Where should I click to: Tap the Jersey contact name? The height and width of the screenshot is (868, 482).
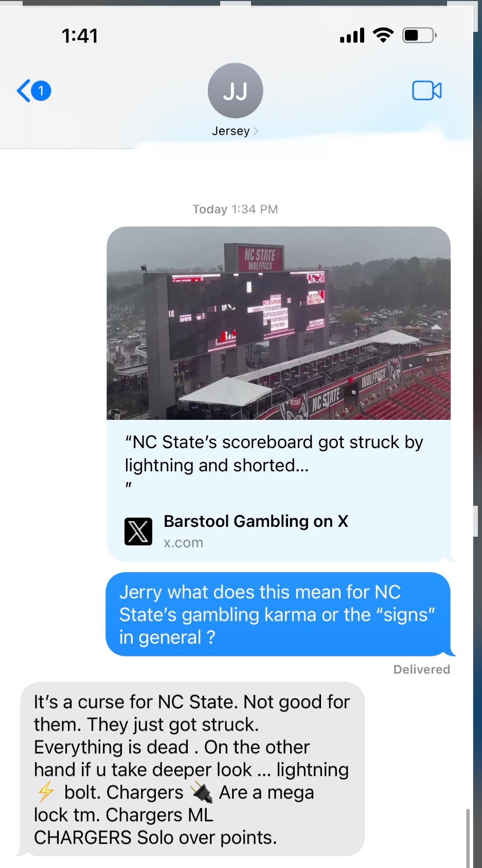click(230, 131)
